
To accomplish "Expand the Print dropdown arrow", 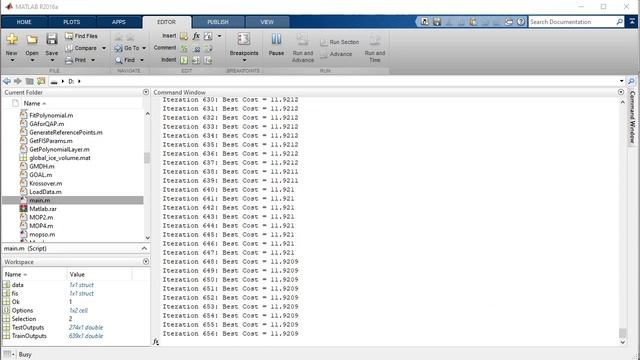I will click(93, 60).
